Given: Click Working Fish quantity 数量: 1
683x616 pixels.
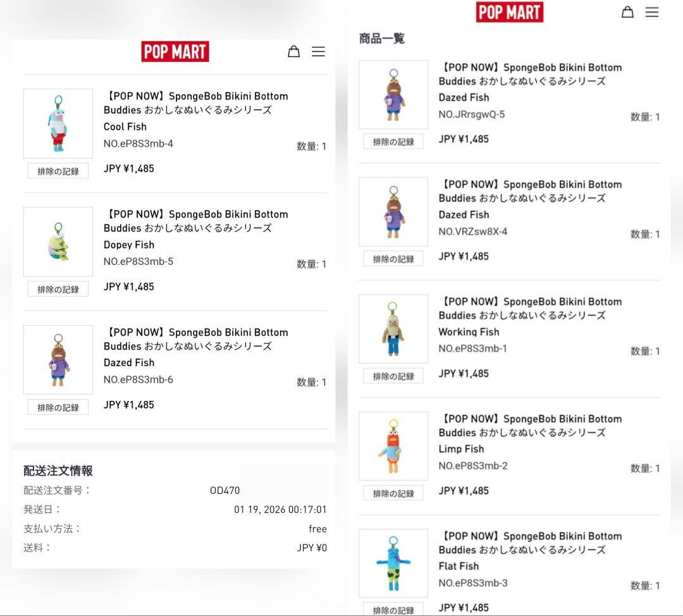Looking at the screenshot, I should tap(645, 351).
